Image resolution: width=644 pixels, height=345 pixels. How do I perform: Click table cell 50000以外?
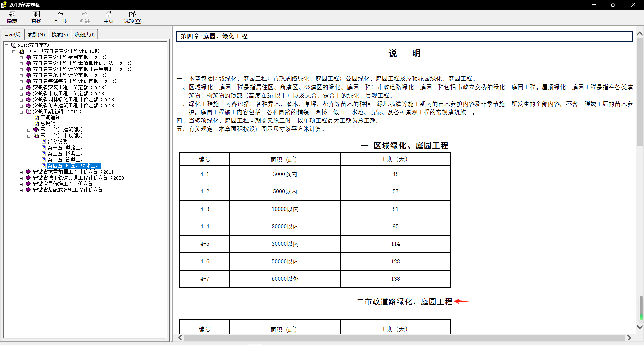click(x=285, y=279)
